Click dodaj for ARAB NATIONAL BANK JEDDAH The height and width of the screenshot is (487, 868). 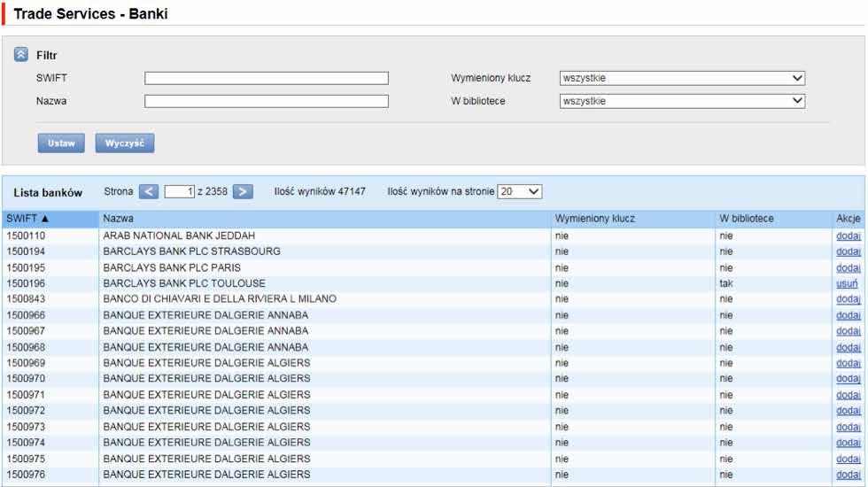point(849,236)
